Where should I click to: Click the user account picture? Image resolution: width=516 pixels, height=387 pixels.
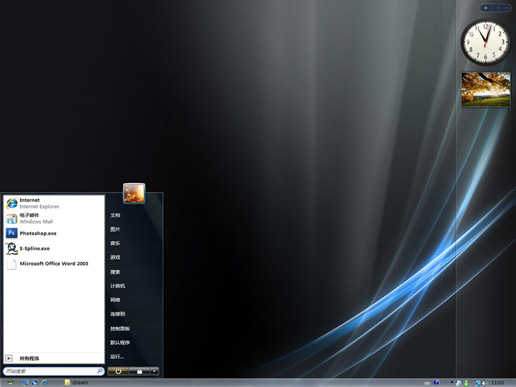[134, 193]
